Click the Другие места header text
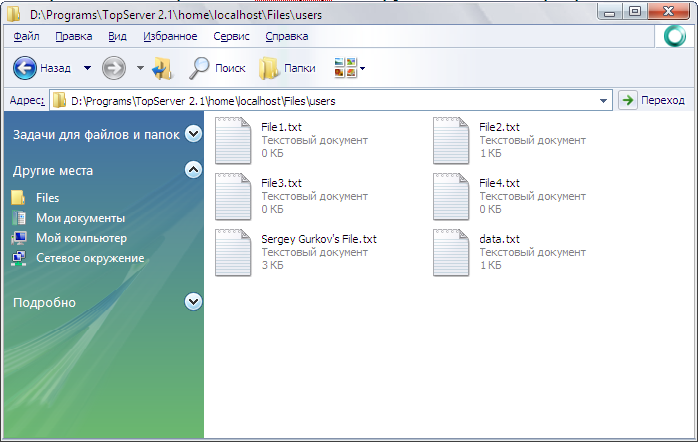The image size is (698, 442). [x=53, y=170]
